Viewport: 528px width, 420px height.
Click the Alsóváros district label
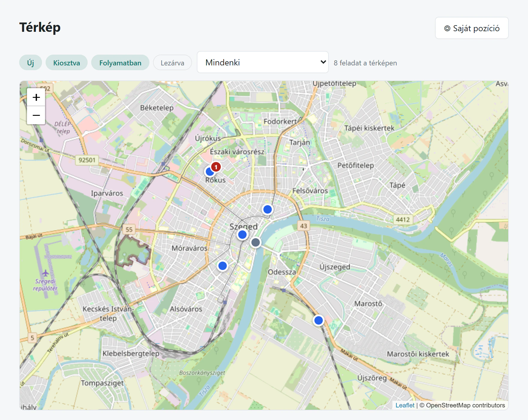click(x=186, y=309)
